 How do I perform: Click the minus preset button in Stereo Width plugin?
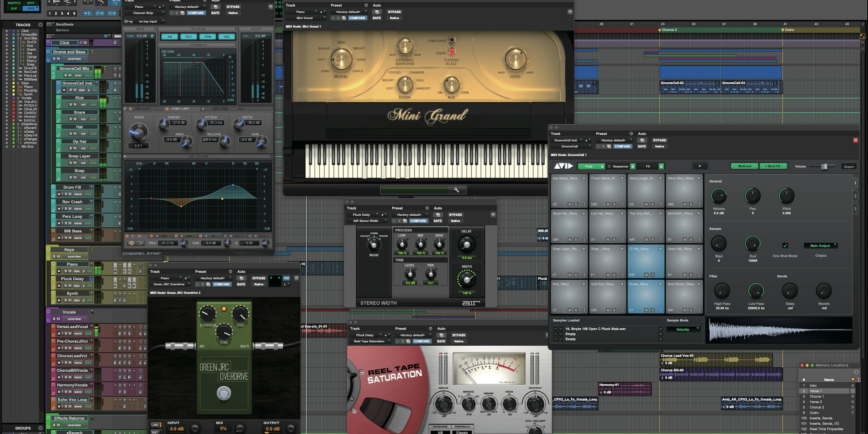394,221
